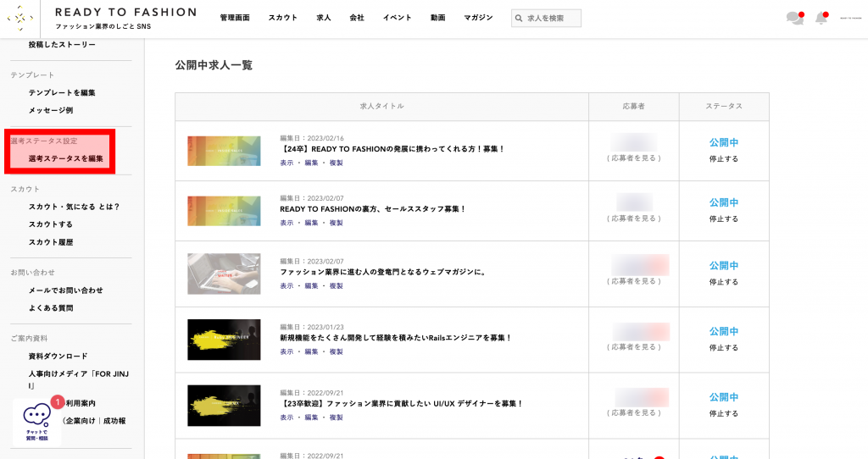This screenshot has height=459, width=868.
Task: Open 選考ステータスを編集 in the sidebar
Action: (66, 158)
